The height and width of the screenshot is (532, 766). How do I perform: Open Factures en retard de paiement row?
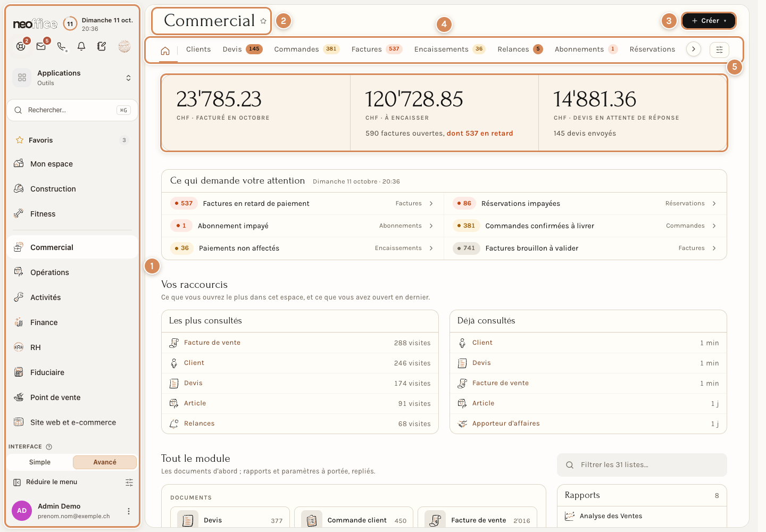(303, 203)
